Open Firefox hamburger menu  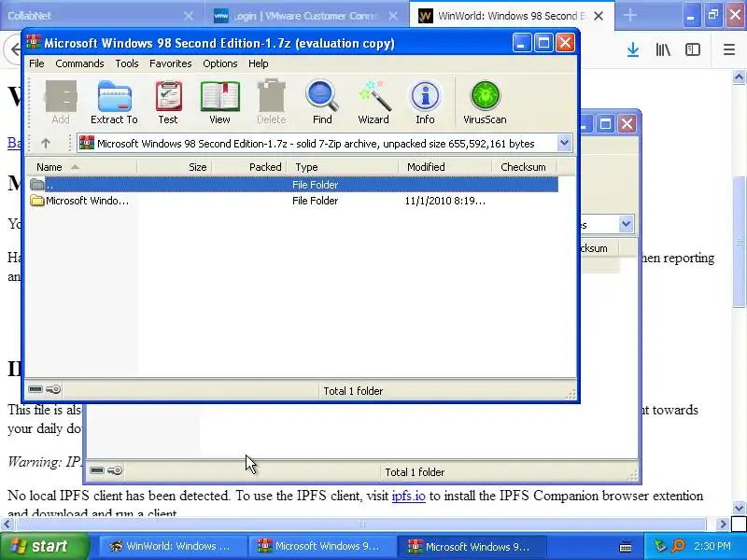click(x=729, y=49)
